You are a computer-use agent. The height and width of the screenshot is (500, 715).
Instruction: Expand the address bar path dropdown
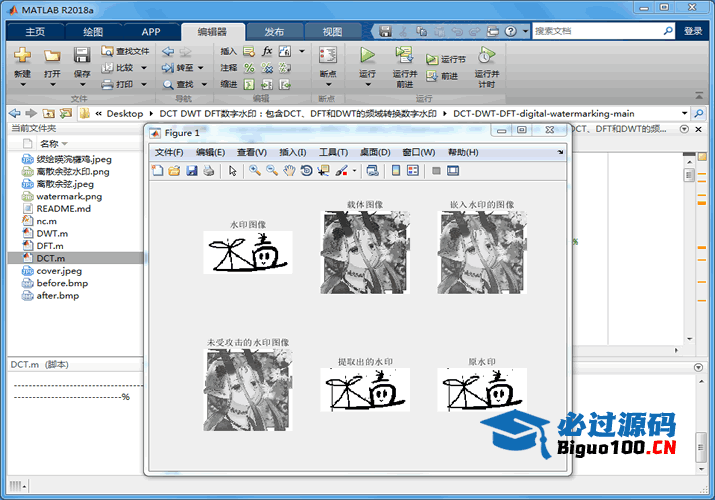tap(685, 113)
